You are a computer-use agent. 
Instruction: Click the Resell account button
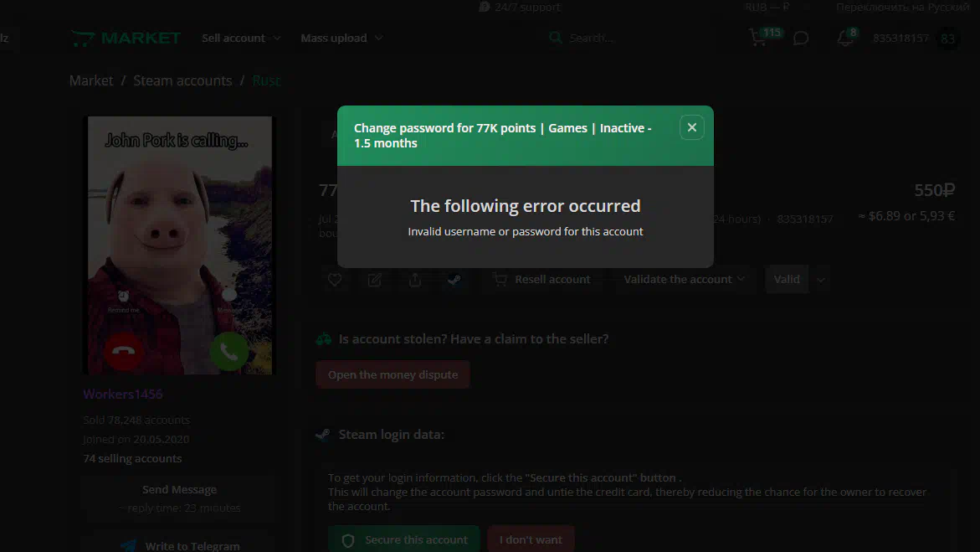[x=541, y=279]
